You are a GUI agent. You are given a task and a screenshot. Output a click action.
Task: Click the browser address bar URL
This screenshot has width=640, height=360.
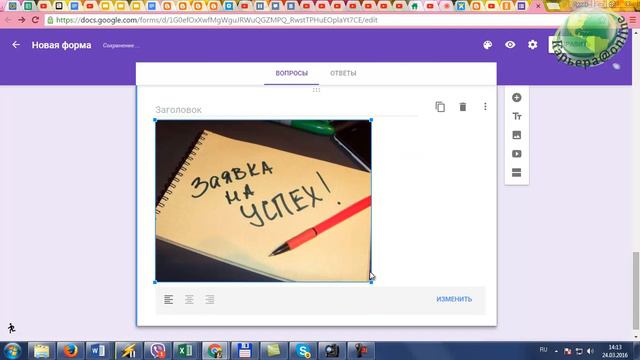216,20
